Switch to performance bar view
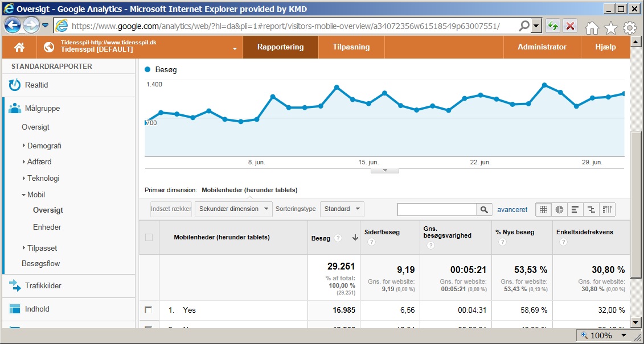 coord(575,209)
